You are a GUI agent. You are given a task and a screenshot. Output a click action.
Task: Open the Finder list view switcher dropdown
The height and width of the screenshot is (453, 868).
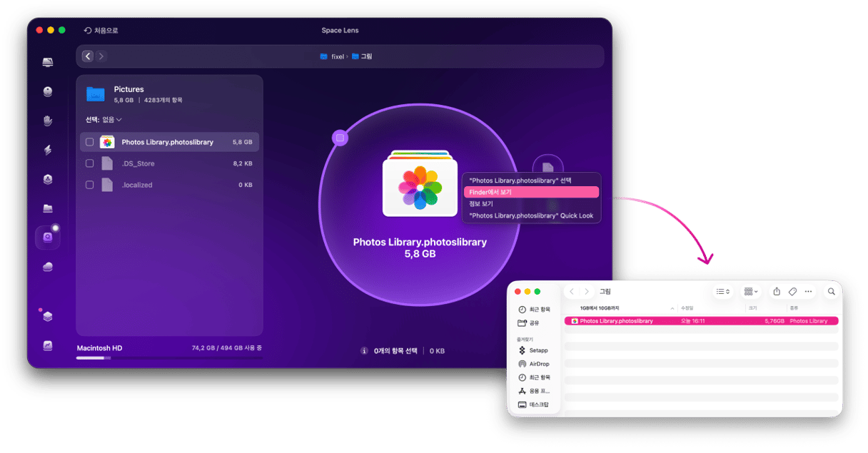722,292
